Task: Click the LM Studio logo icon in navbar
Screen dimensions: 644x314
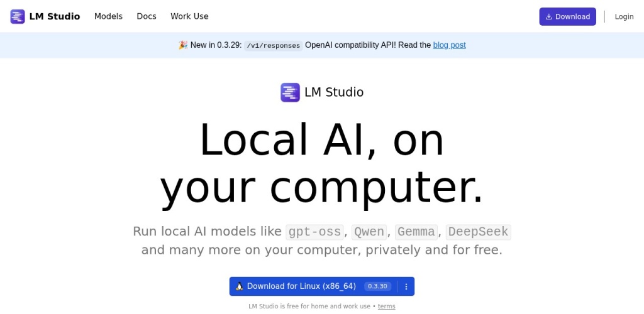Action: (18, 16)
